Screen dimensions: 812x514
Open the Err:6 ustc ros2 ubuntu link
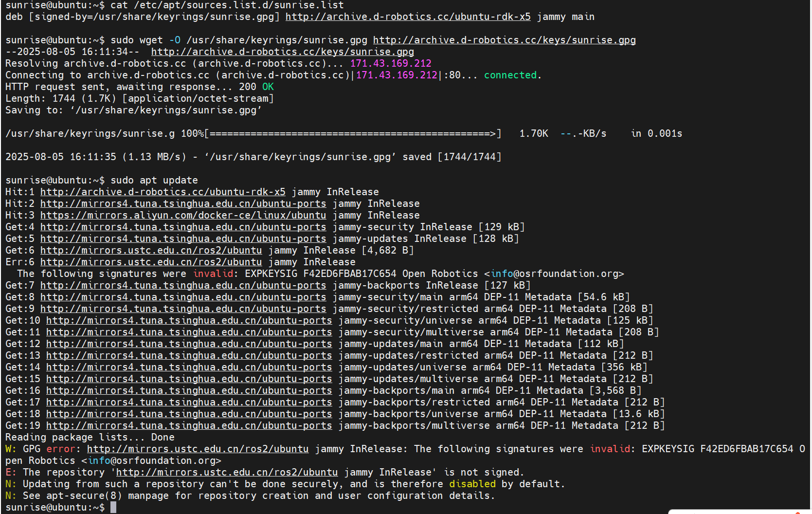click(x=151, y=262)
